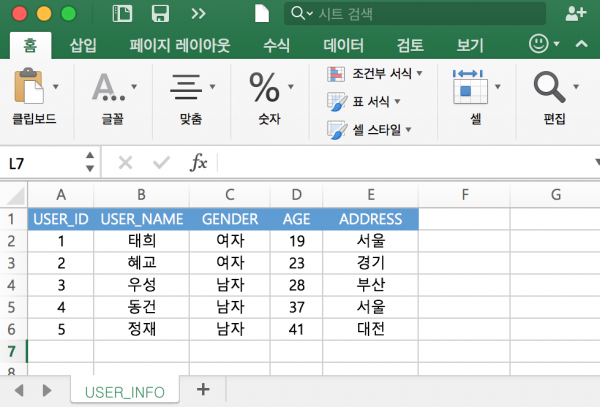Switch to the 검토 tab
This screenshot has height=407, width=600.
[410, 46]
